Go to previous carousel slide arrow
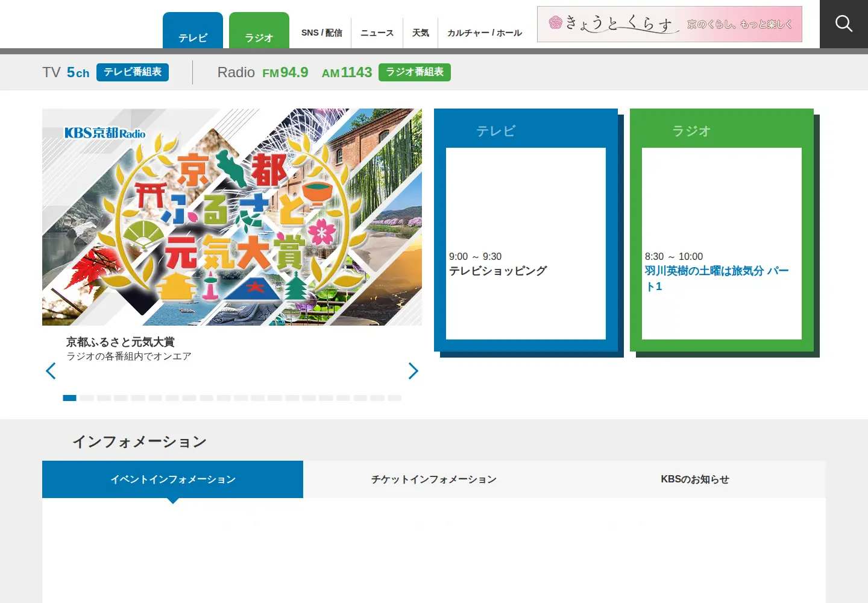Image resolution: width=868 pixels, height=603 pixels. coord(51,371)
